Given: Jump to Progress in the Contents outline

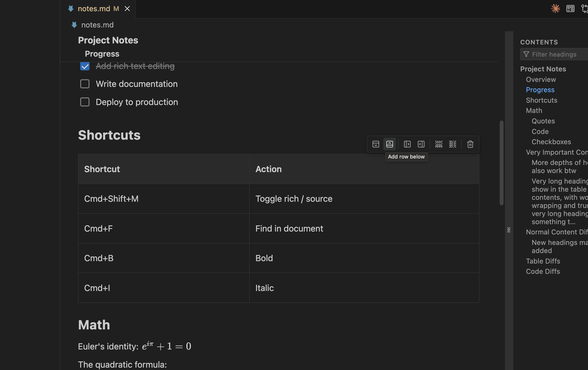Looking at the screenshot, I should [x=540, y=90].
